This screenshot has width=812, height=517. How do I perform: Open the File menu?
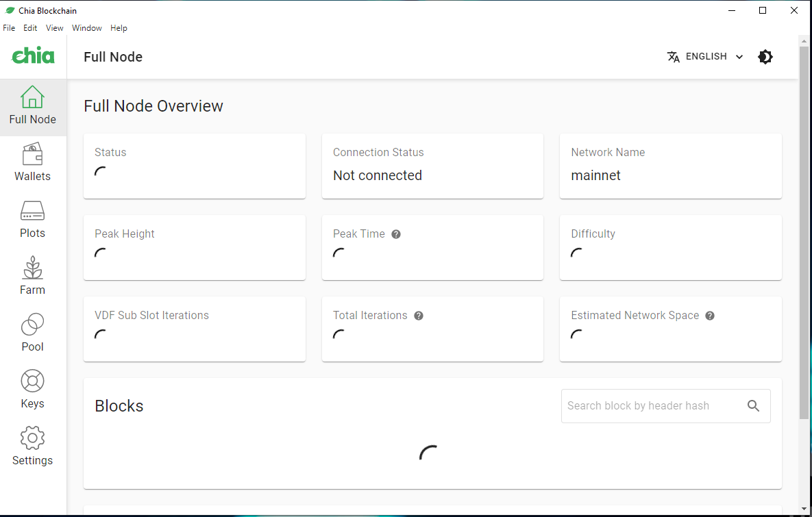coord(9,28)
